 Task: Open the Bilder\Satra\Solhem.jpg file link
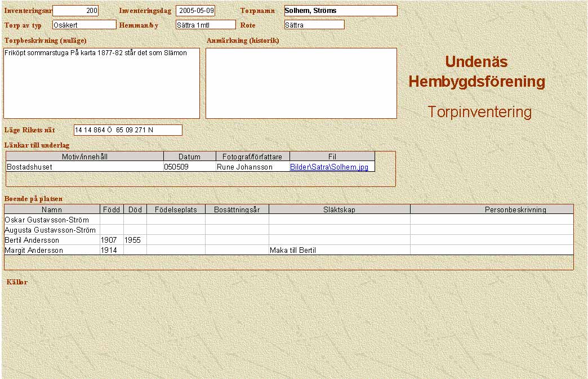[328, 167]
